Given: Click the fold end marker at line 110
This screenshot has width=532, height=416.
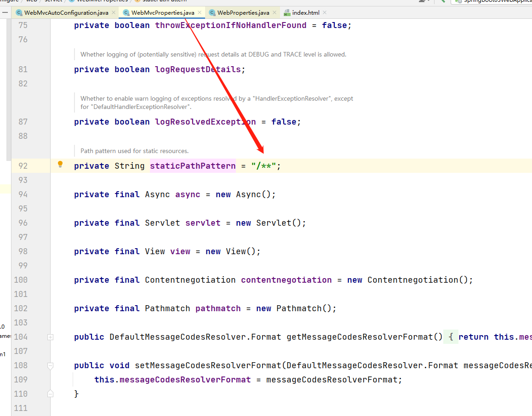Looking at the screenshot, I should [x=50, y=393].
